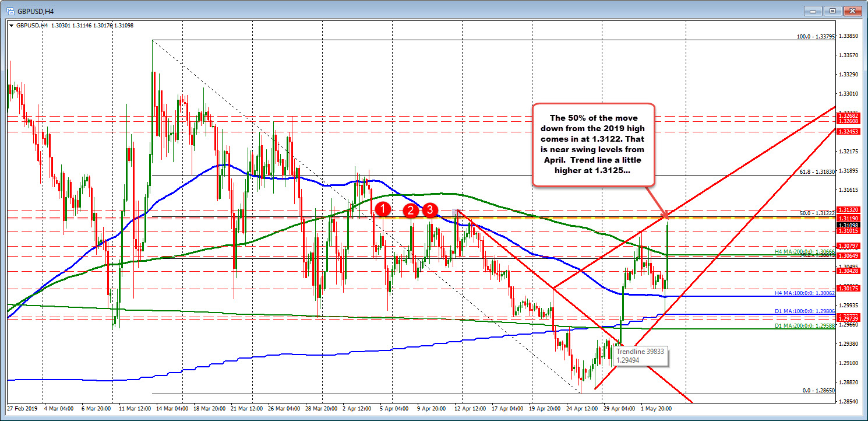Select the Fibonacci label 0.0 - 1.28650
The width and height of the screenshot is (868, 421).
pos(818,390)
